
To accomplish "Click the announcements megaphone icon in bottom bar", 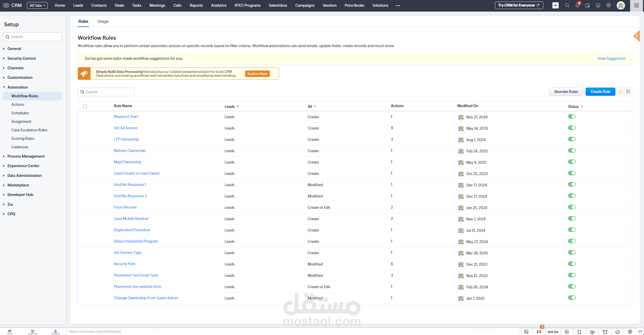I will point(539,332).
